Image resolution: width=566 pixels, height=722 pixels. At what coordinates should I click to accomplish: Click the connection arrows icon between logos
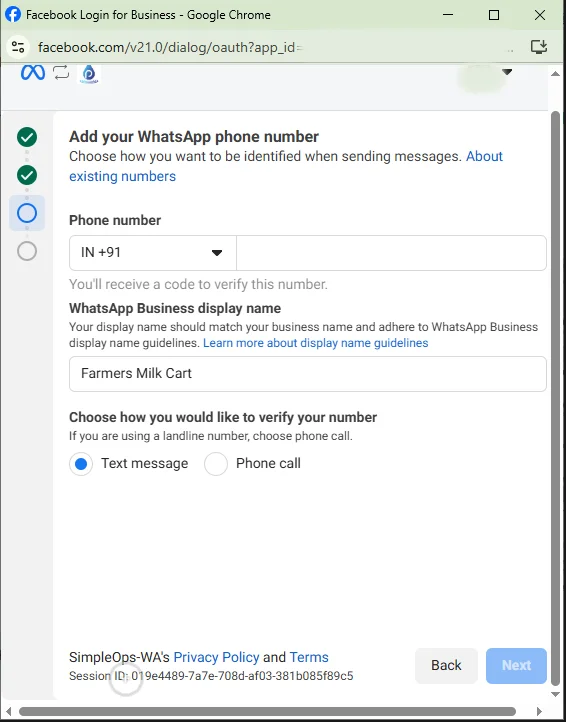61,72
